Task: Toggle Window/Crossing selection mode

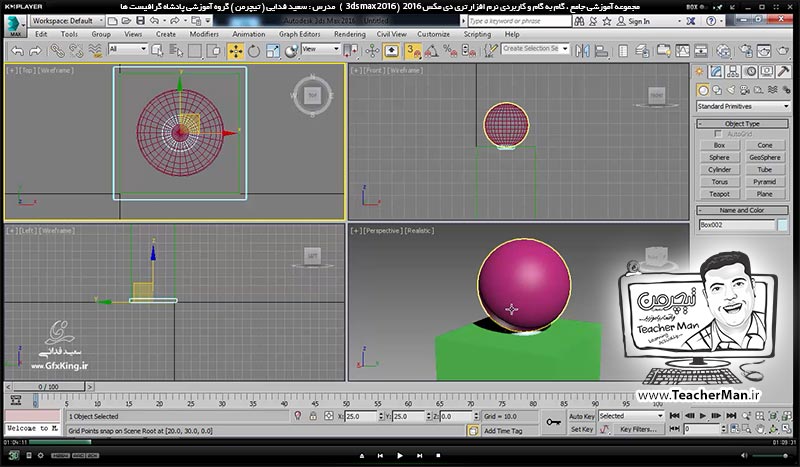Action: click(x=215, y=51)
